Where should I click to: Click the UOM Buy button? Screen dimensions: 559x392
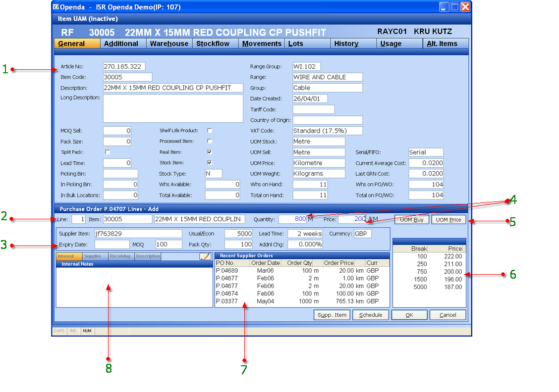(x=412, y=220)
